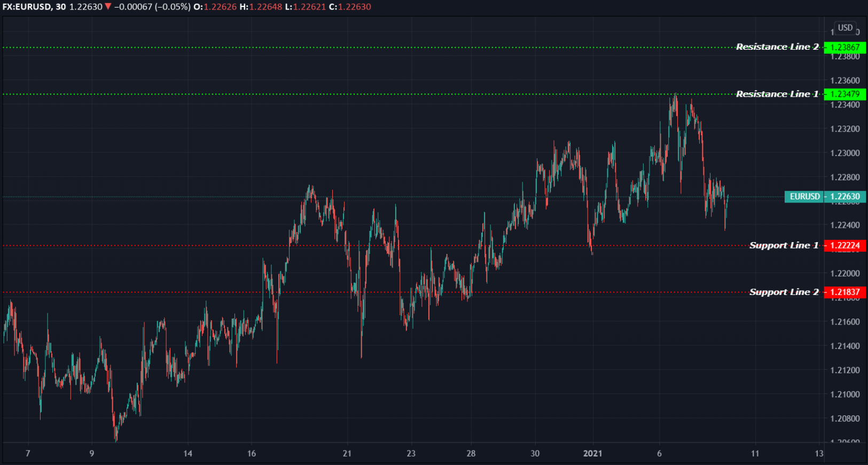Click the close price C:1.22630
This screenshot has width=868, height=465.
349,7
